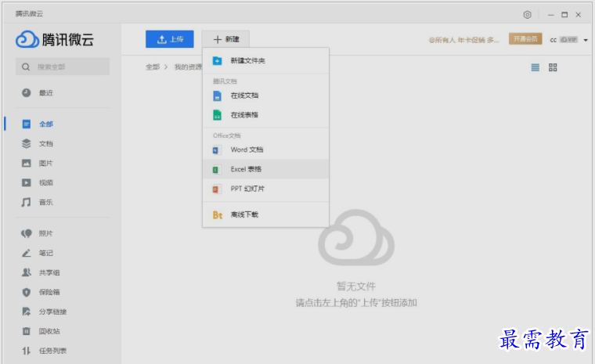Click the video play icon in sidebar
Image resolution: width=595 pixels, height=364 pixels.
[x=26, y=182]
